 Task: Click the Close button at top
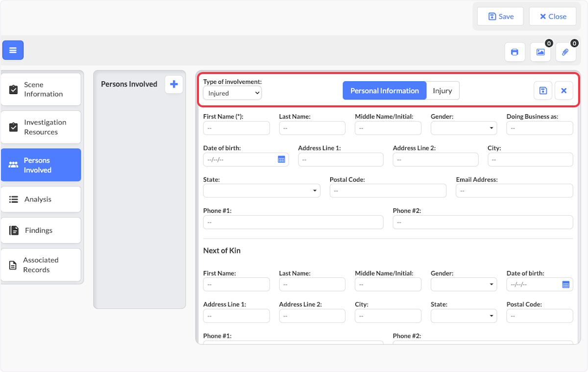(x=553, y=16)
